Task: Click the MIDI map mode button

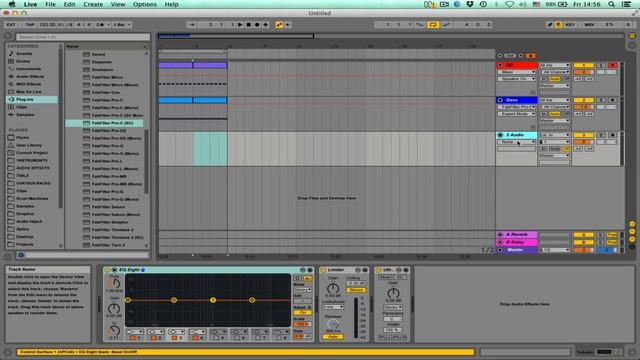Action: click(589, 24)
